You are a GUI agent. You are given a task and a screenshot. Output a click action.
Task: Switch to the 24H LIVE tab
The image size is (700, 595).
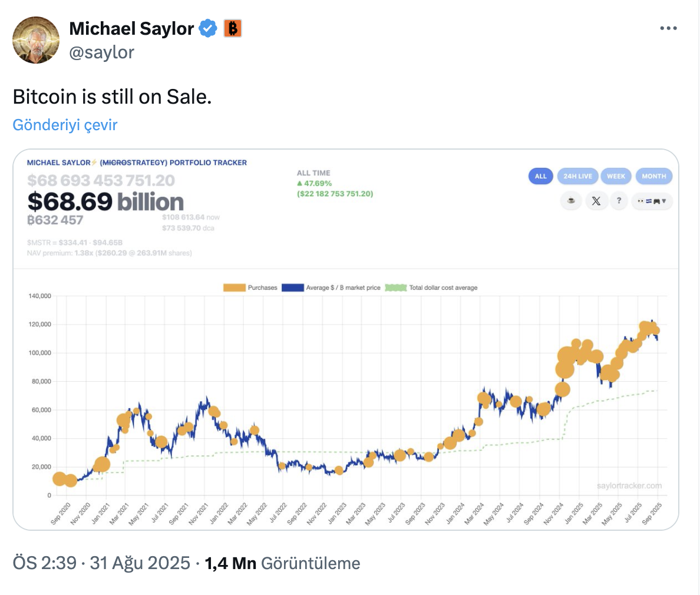(577, 176)
